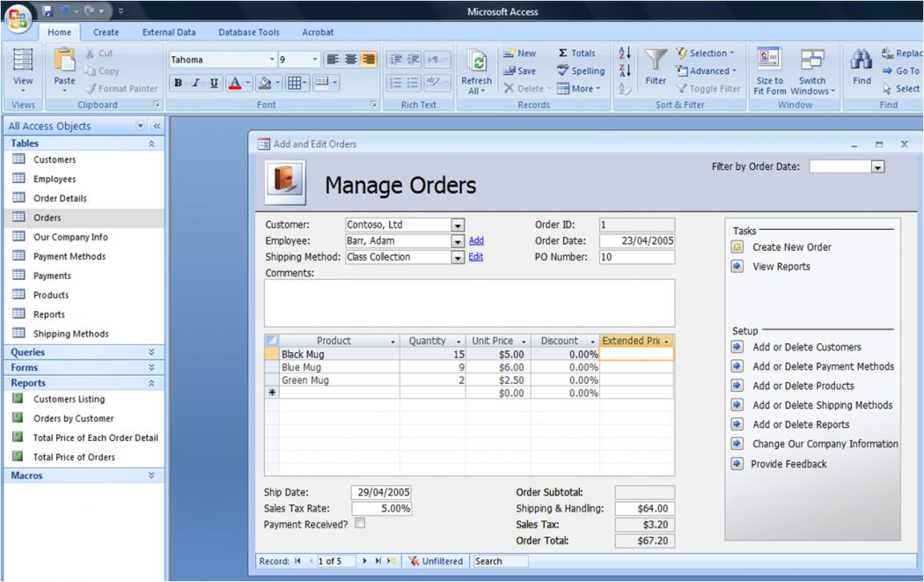This screenshot has width=924, height=582.
Task: Click the record Search box
Action: click(501, 561)
